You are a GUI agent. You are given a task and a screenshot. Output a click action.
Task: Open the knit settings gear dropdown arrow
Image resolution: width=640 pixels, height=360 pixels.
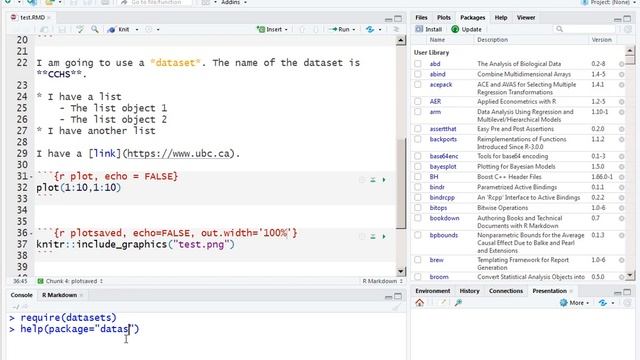click(158, 29)
